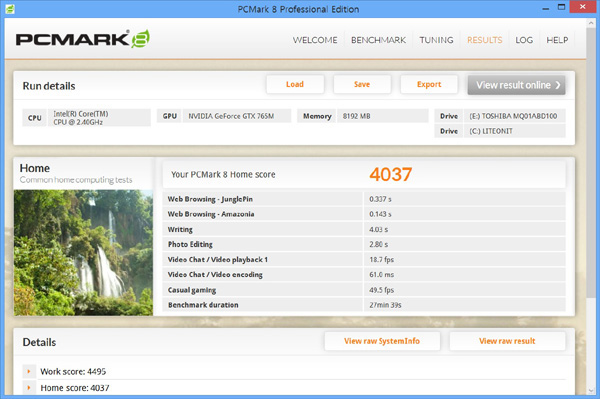This screenshot has height=399, width=600.
Task: Click the Load button
Action: [x=295, y=84]
